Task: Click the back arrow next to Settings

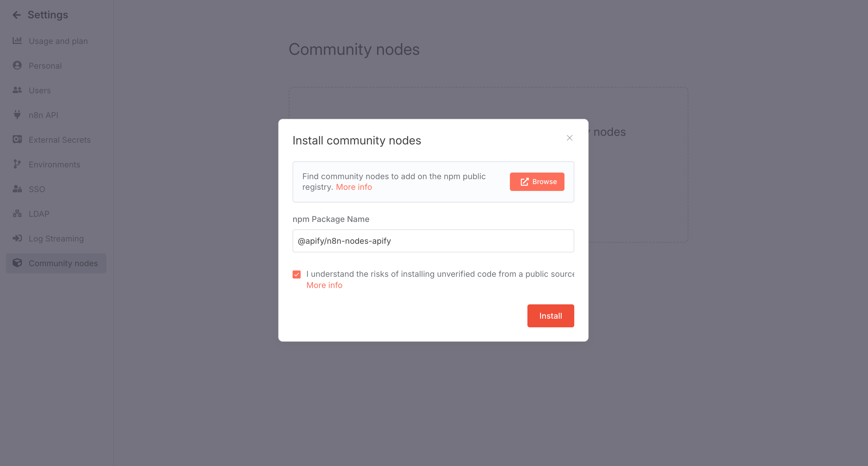Action: pyautogui.click(x=16, y=14)
